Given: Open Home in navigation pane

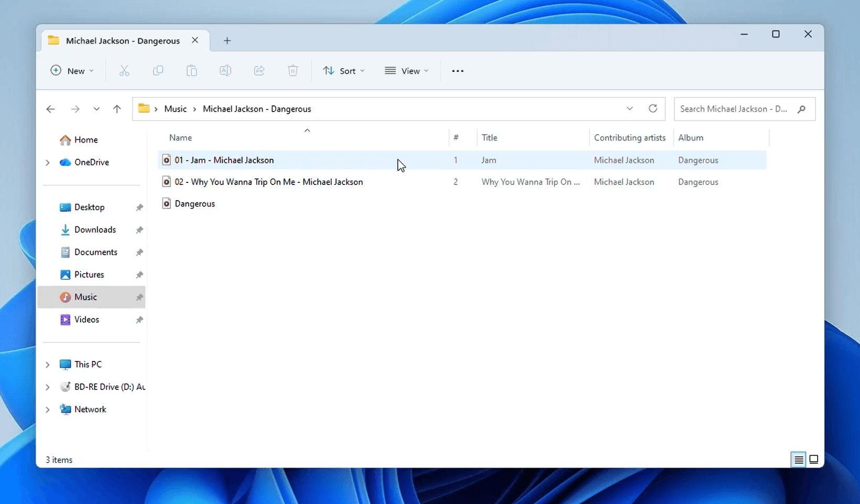Looking at the screenshot, I should tap(86, 140).
